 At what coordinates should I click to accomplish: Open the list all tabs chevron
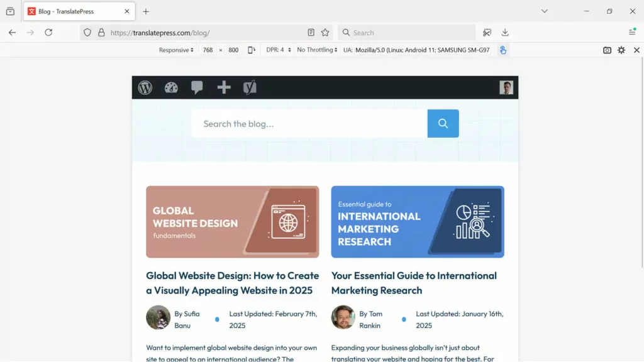click(x=544, y=11)
